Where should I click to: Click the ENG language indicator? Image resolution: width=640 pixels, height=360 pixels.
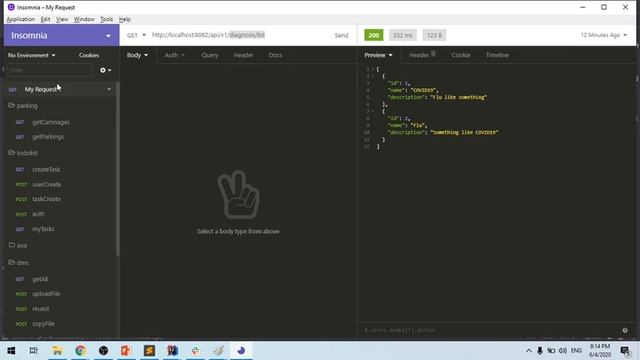576,351
